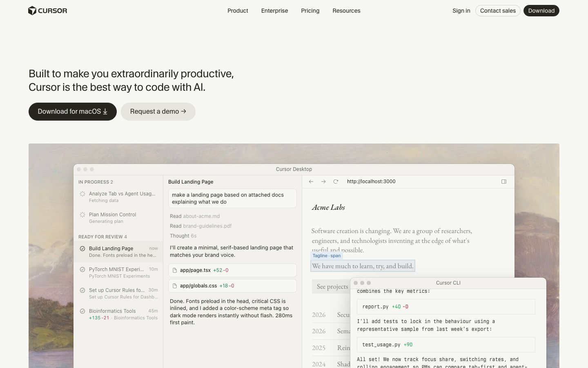The width and height of the screenshot is (588, 368).
Task: Select the Plan Mission Control task
Action: click(118, 218)
